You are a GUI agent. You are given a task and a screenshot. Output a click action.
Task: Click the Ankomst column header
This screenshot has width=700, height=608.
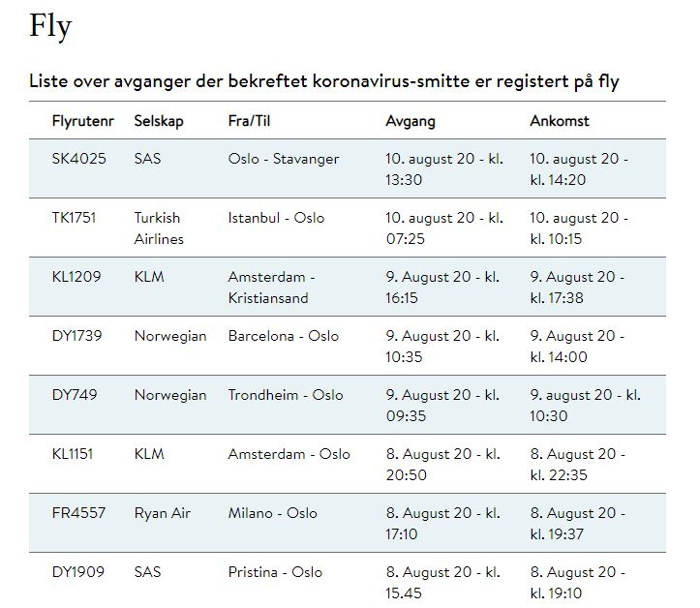point(560,121)
